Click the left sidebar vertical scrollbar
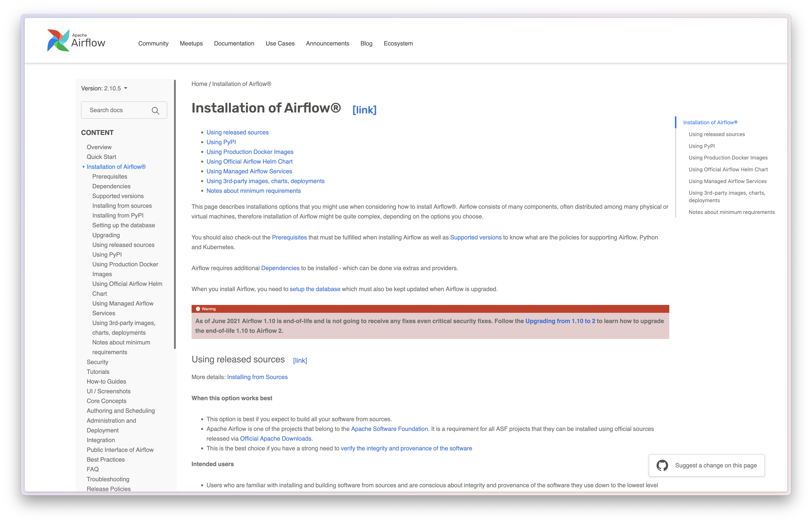This screenshot has width=812, height=523. [175, 214]
